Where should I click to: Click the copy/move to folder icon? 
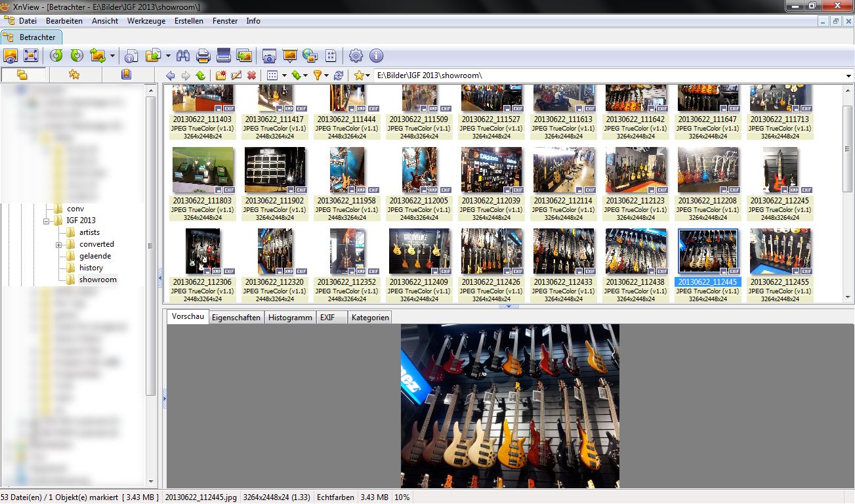(x=153, y=56)
